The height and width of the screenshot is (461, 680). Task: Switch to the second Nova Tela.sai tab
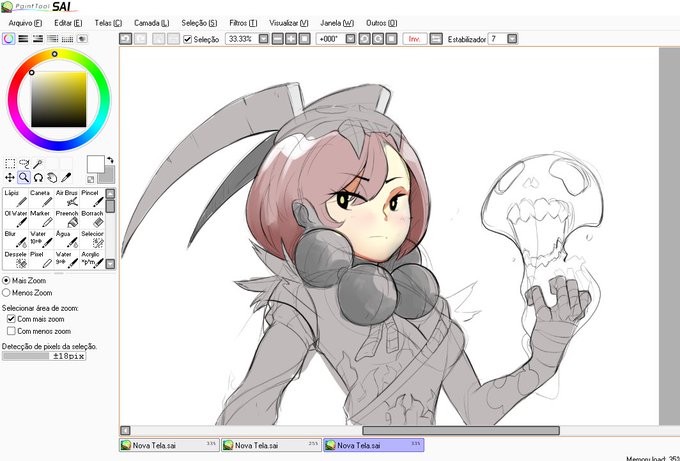click(271, 445)
